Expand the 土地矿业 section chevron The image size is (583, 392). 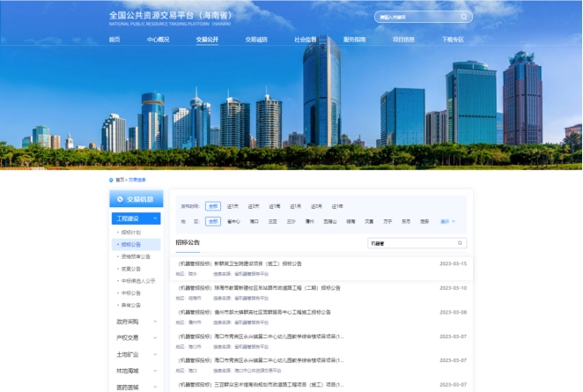[155, 354]
